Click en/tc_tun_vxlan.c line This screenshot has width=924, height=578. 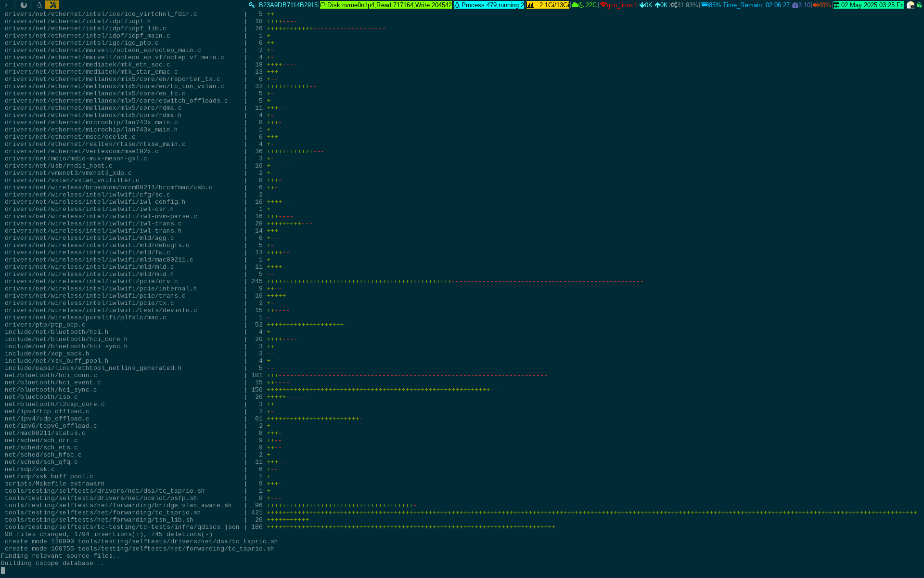click(160, 86)
